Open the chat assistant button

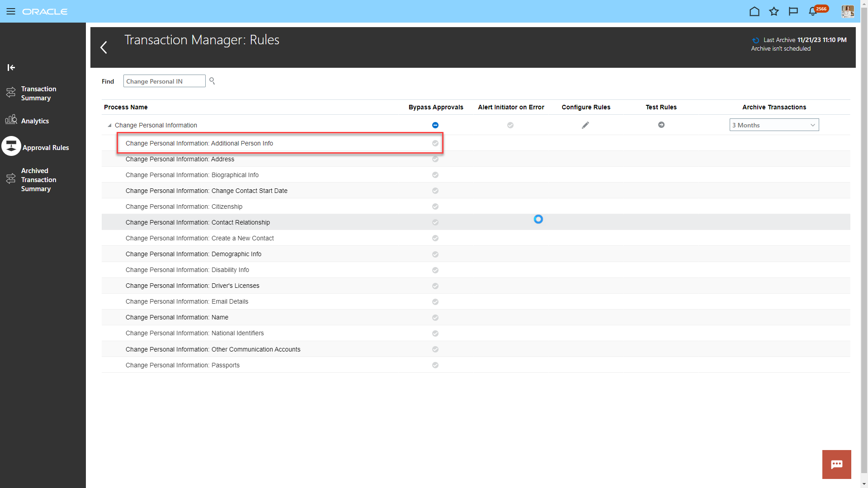(836, 464)
